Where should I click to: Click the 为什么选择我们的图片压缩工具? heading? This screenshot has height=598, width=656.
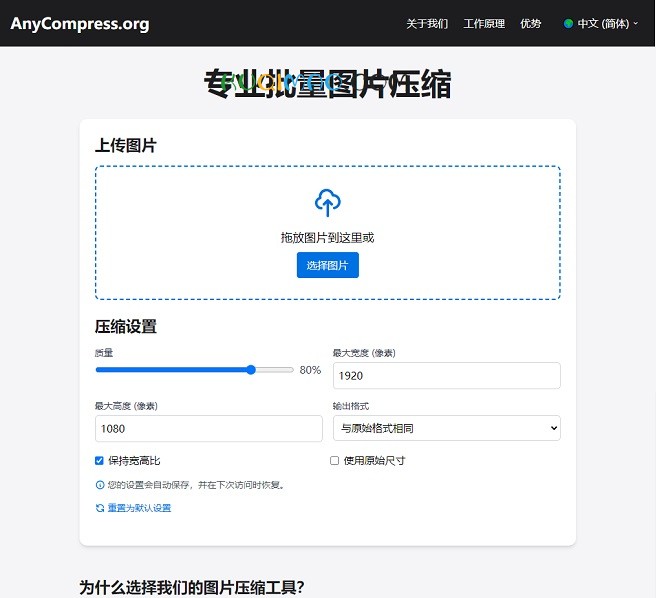(x=192, y=587)
